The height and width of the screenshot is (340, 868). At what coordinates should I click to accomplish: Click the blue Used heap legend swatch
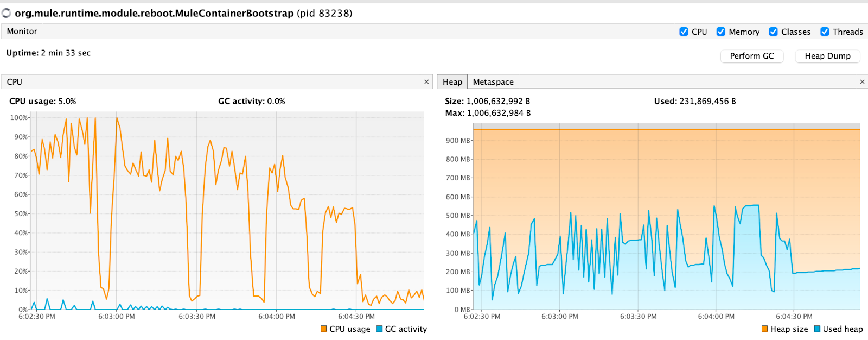[817, 329]
